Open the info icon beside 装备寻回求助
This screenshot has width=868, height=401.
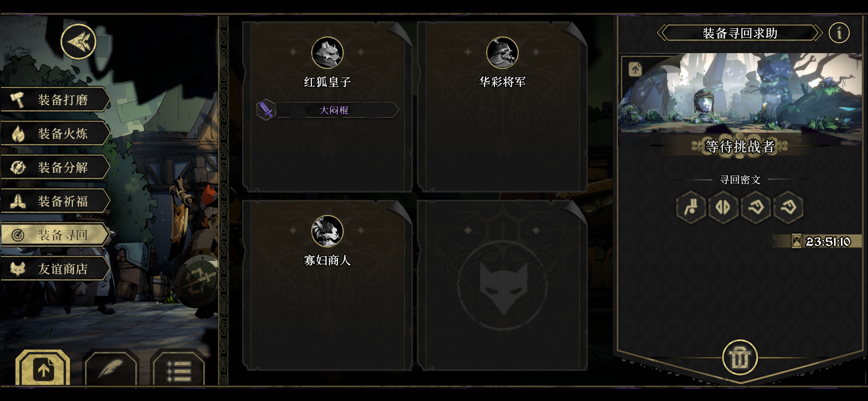point(839,33)
